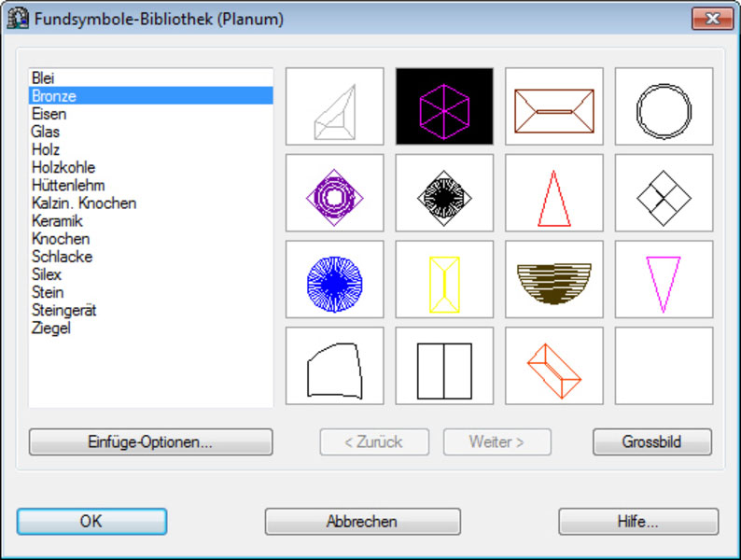Open help with the Hilfe button
This screenshot has height=560, width=741.
(638, 522)
